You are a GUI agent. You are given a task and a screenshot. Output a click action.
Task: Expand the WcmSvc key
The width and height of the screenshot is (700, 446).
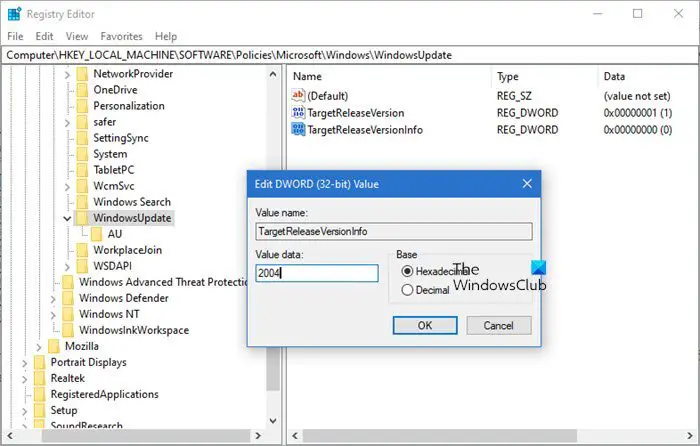[67, 187]
